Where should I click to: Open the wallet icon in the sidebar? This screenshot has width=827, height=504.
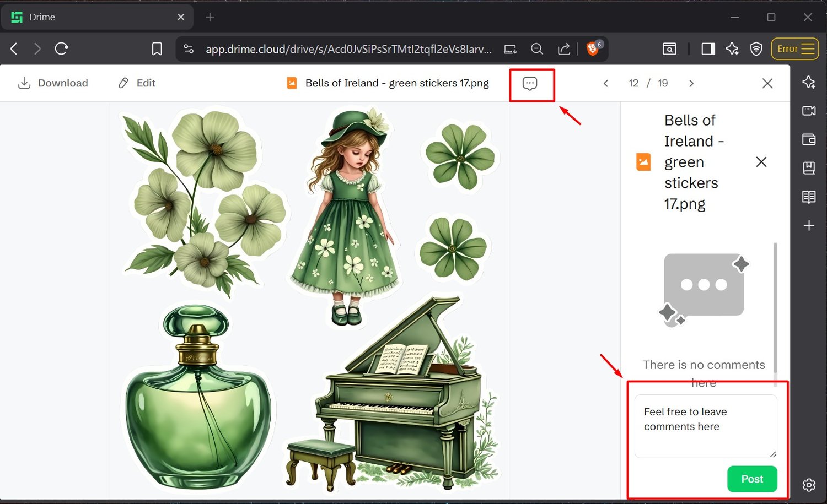tap(809, 139)
